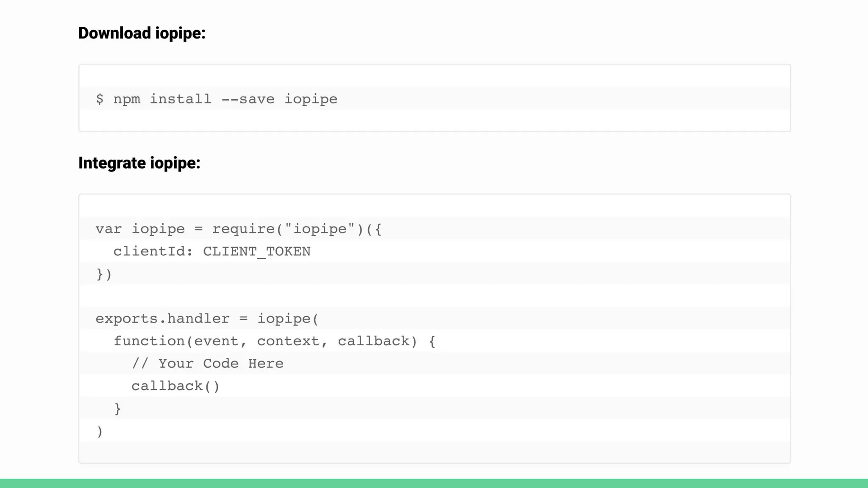This screenshot has width=868, height=488.
Task: Click the closing curly brace of the function
Action: [117, 409]
